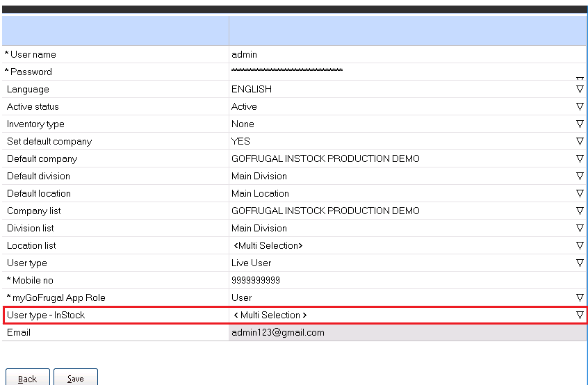This screenshot has height=385, width=588.
Task: Open the Location list dropdown arrow
Action: (x=580, y=245)
